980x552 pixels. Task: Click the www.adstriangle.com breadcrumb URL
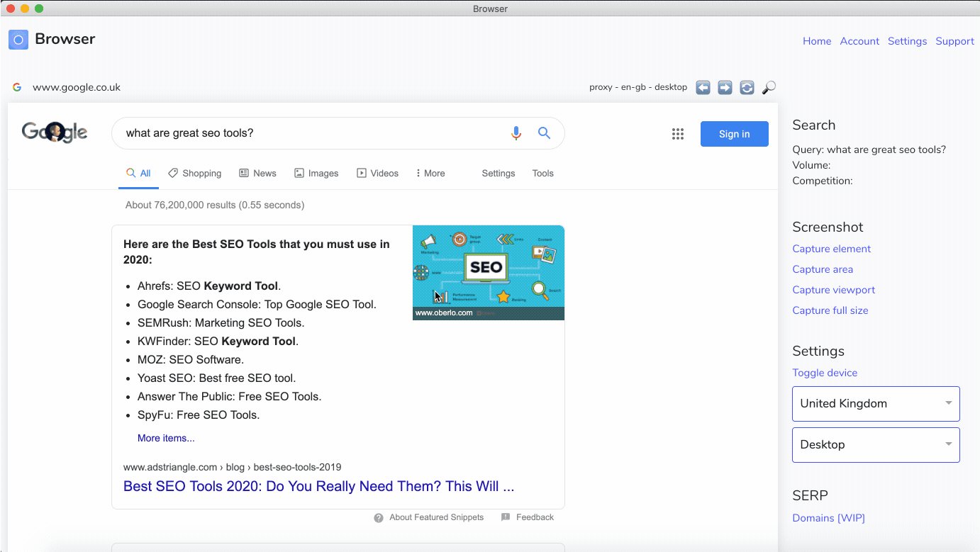tap(233, 467)
